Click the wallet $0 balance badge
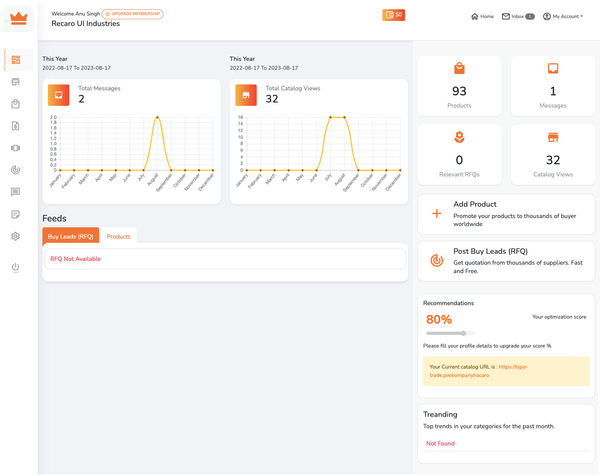This screenshot has height=476, width=600. point(393,15)
